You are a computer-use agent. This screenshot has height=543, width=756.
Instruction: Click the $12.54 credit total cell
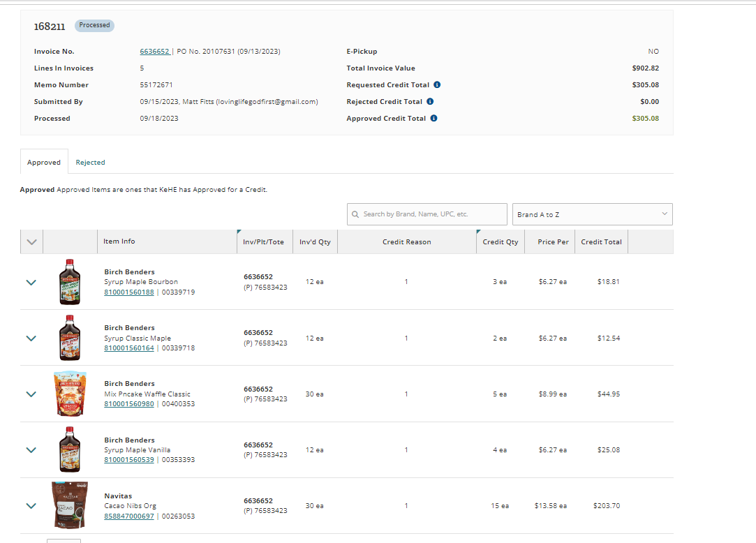click(609, 338)
